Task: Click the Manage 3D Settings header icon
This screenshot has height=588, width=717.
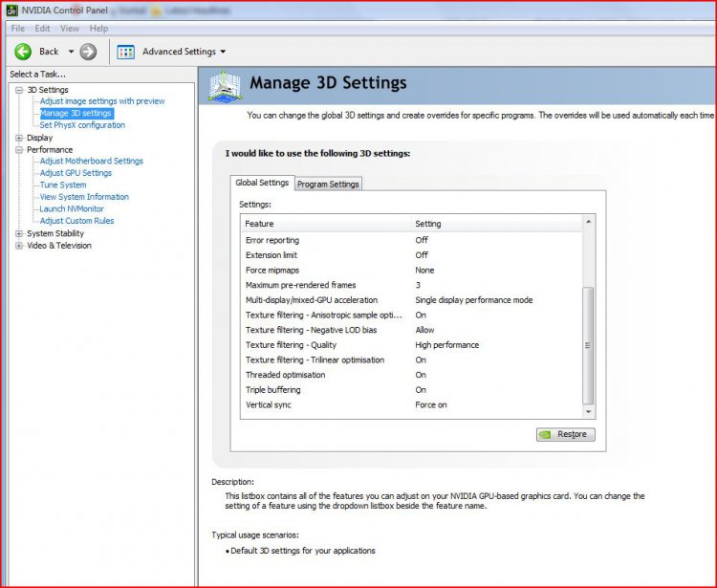Action: click(x=225, y=86)
